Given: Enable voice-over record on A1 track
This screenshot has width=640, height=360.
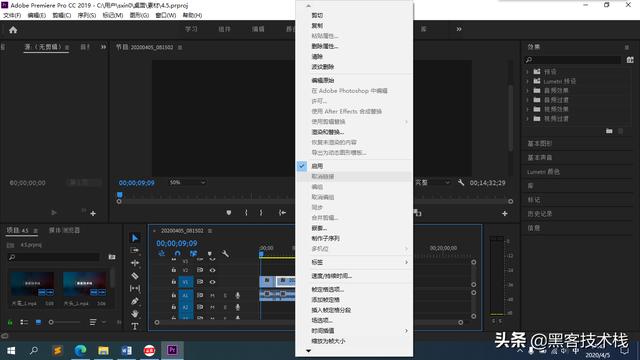Looking at the screenshot, I should click(238, 295).
